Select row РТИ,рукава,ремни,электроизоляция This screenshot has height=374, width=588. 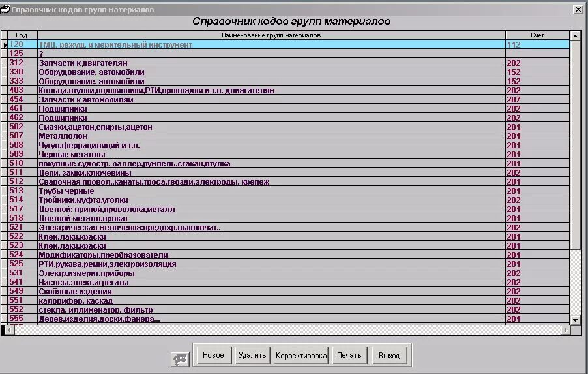tap(288, 264)
